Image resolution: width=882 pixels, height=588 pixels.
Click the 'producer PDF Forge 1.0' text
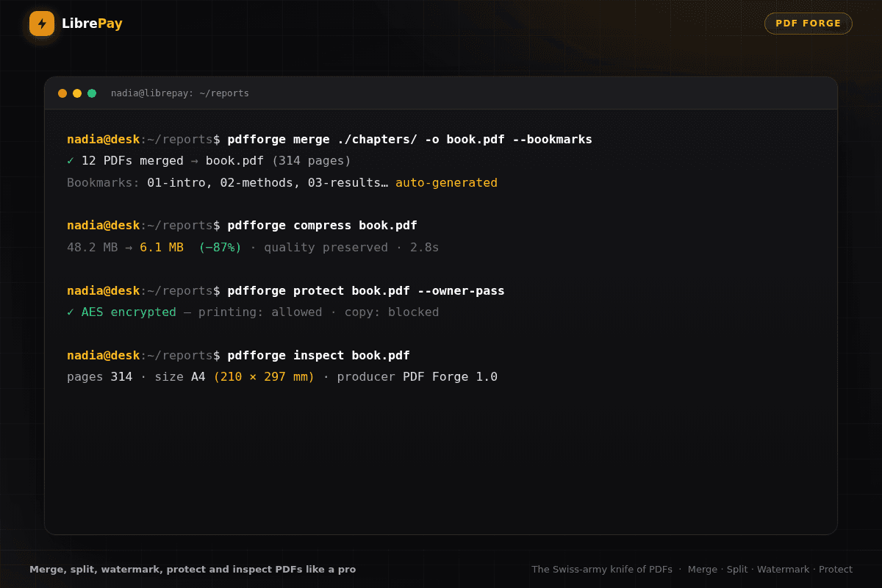[x=417, y=376]
